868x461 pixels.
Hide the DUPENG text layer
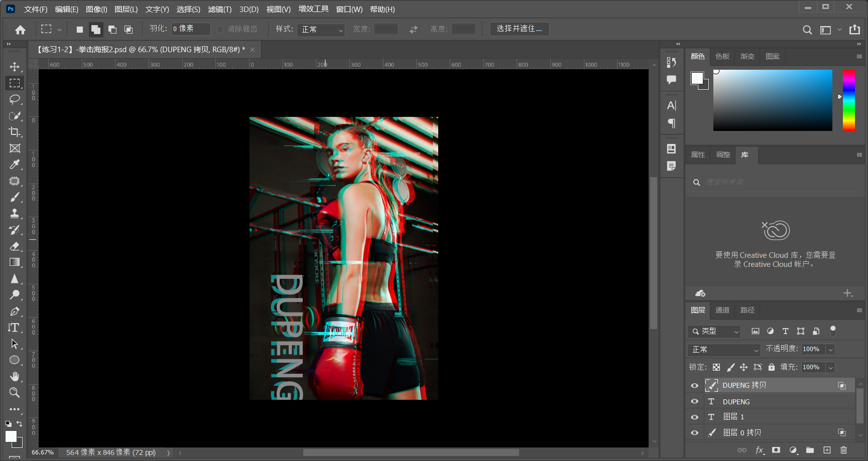tap(695, 401)
